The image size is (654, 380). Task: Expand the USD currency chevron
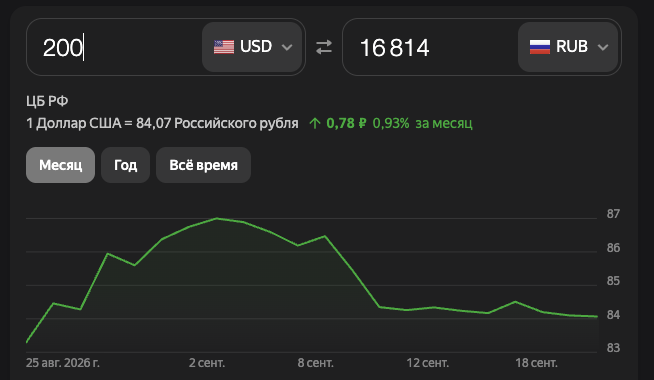pos(287,47)
